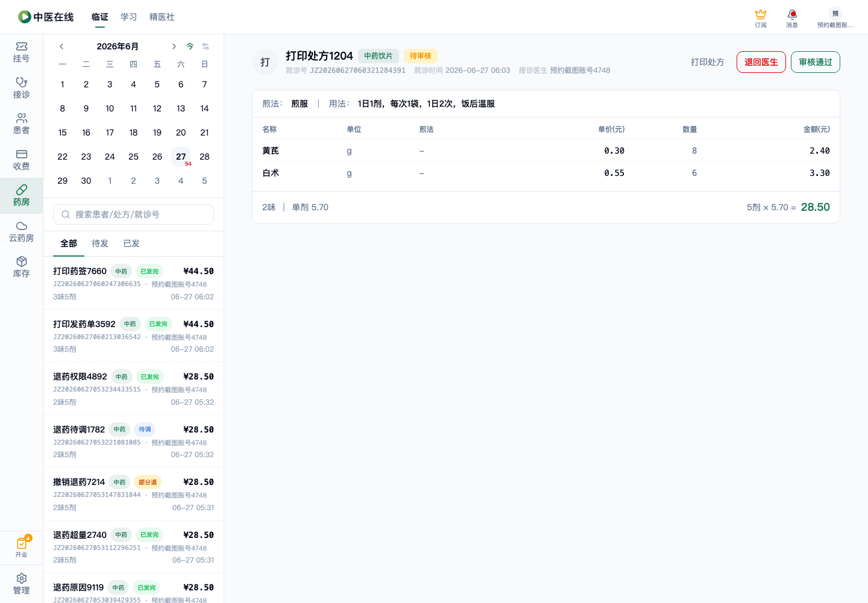Switch to 精医社 top tab

(162, 17)
